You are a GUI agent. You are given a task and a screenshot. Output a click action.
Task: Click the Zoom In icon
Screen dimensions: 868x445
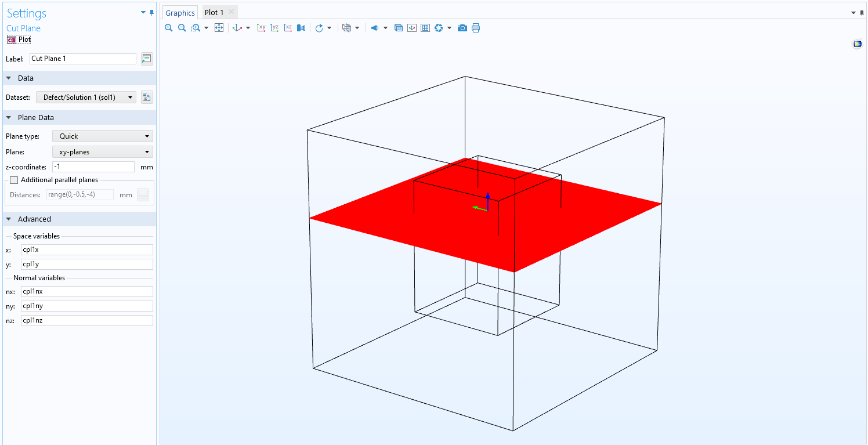[169, 28]
